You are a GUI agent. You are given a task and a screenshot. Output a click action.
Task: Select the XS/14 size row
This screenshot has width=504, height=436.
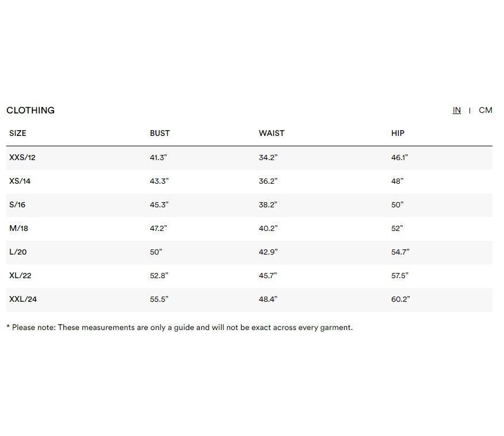coord(20,181)
